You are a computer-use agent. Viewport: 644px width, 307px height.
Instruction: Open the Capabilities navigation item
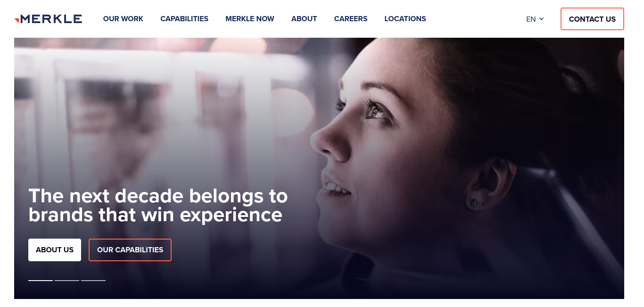(184, 19)
